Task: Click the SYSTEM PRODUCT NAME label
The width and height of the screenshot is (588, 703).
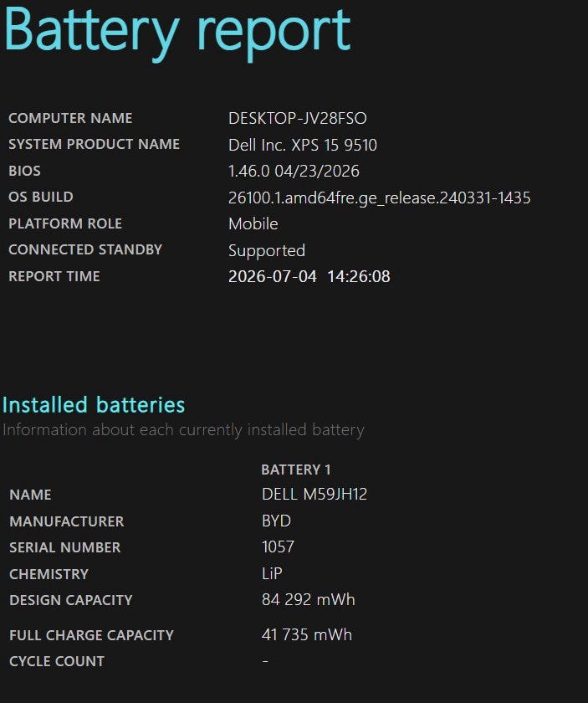Action: coord(95,144)
